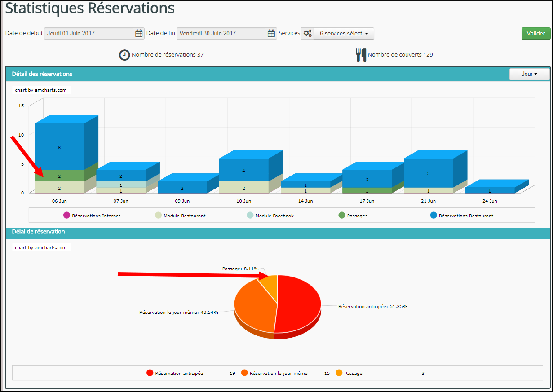The height and width of the screenshot is (392, 553).
Task: Click the Réservation anticipée: 51.35% label
Action: tap(373, 306)
